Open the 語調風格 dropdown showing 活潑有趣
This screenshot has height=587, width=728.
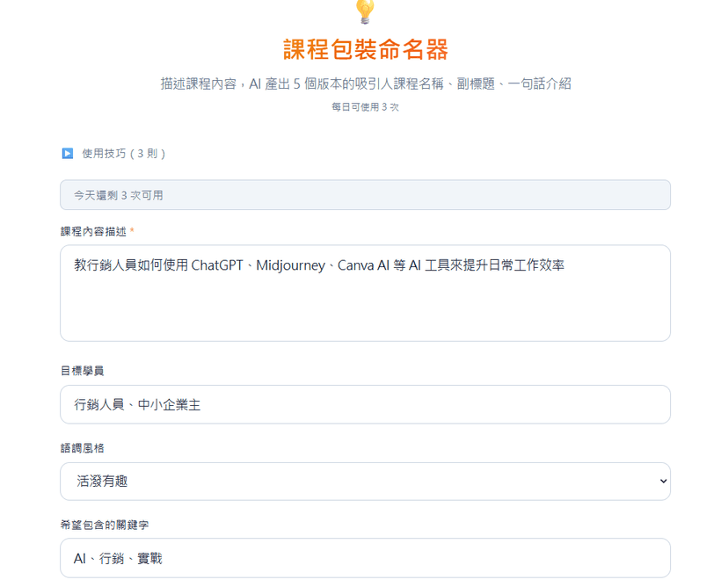365,482
